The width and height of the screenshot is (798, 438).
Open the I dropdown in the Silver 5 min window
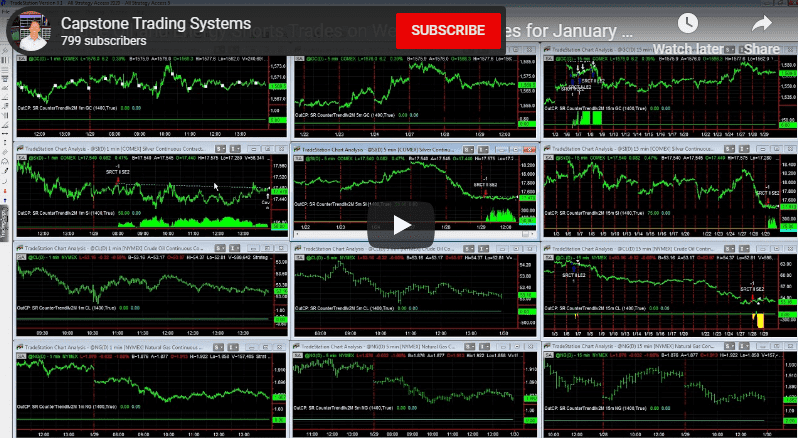click(483, 150)
